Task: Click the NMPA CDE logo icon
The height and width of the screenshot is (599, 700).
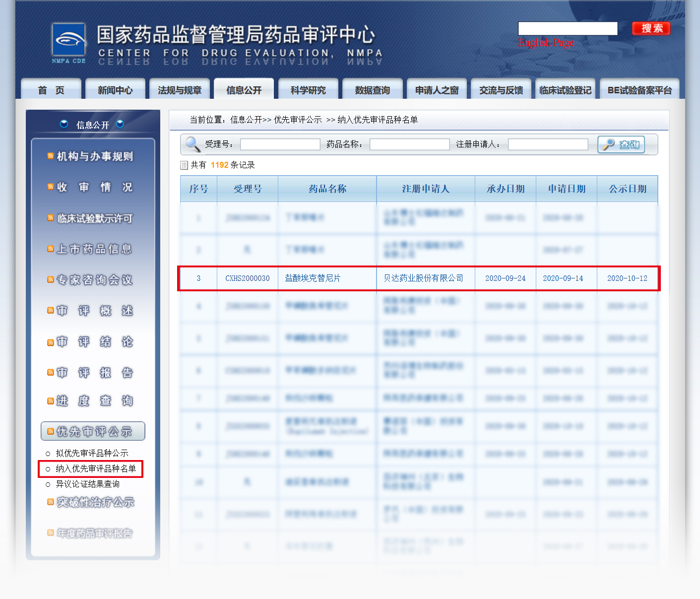Action: [68, 40]
